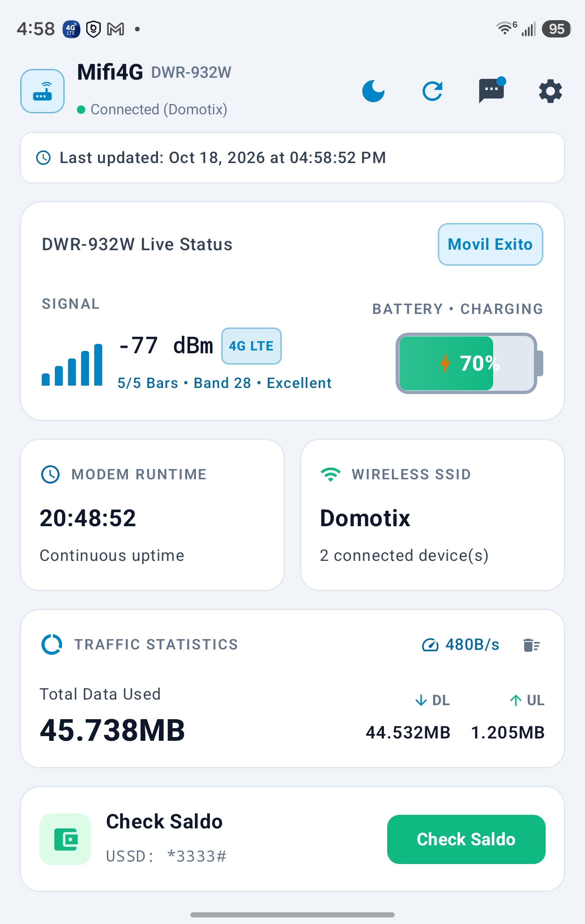Screen dimensions: 585x924
Task: Tap the Last updated timestamp text
Action: pyautogui.click(x=223, y=158)
